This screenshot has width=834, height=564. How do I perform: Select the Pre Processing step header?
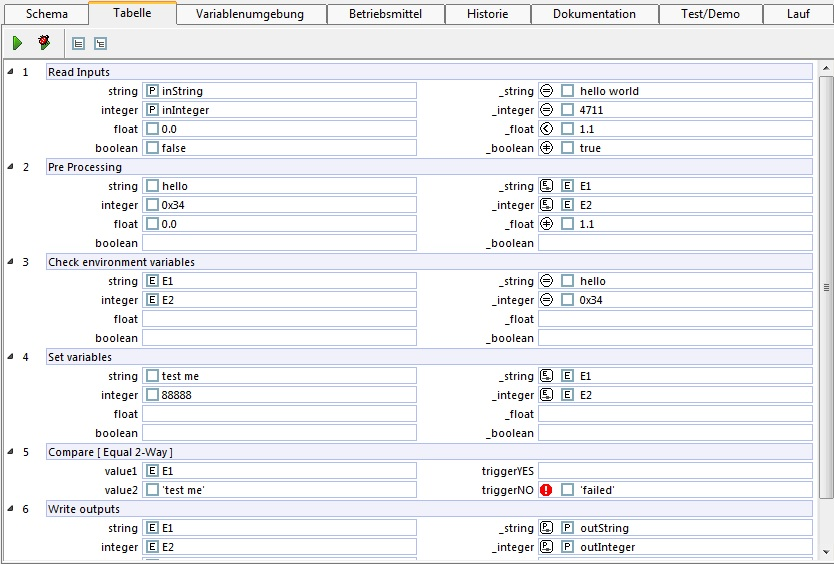pos(428,167)
